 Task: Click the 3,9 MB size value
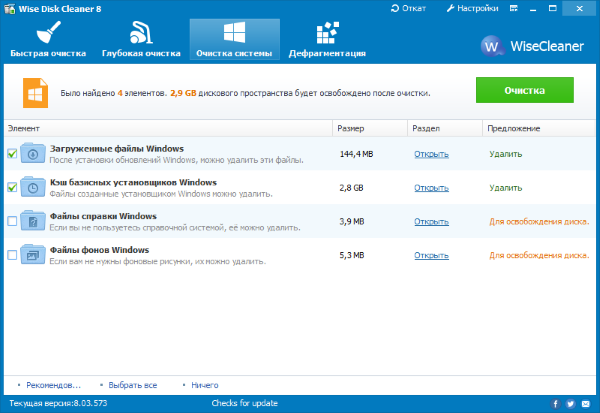pos(352,221)
